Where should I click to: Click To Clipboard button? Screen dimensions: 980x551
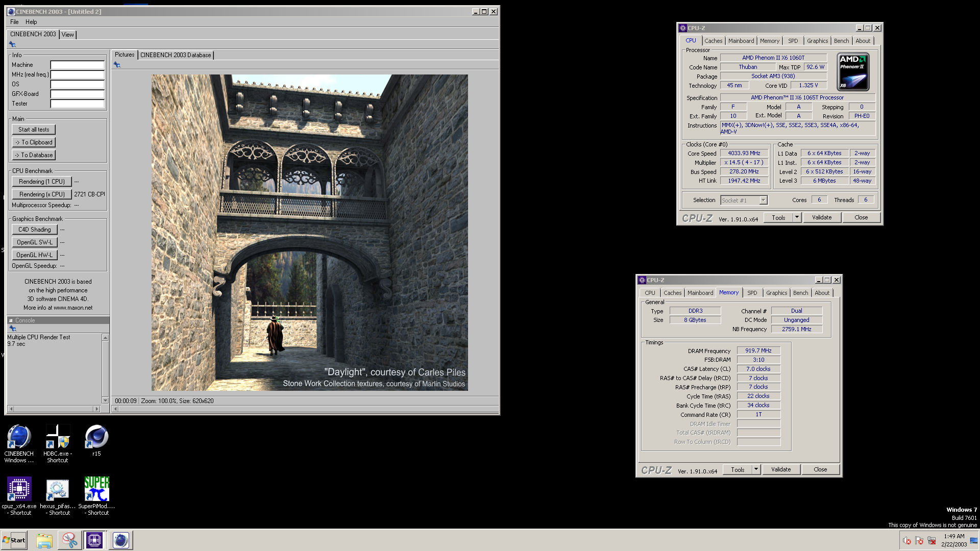(34, 142)
